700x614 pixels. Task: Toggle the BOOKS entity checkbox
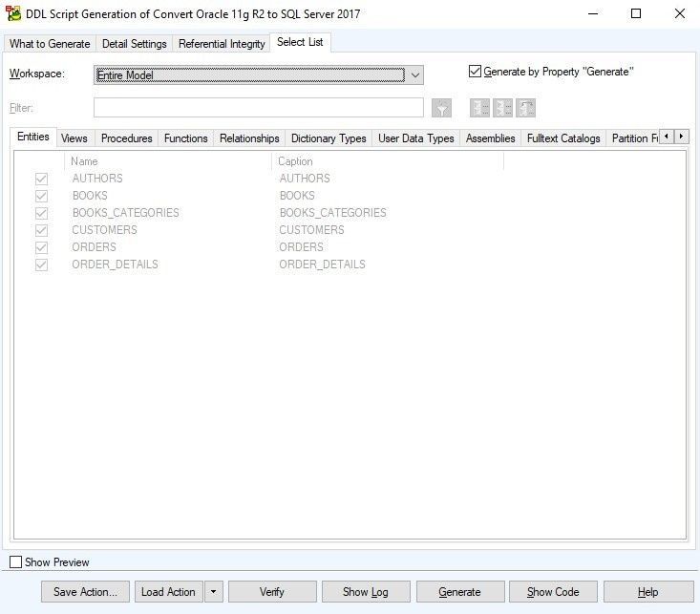(41, 196)
